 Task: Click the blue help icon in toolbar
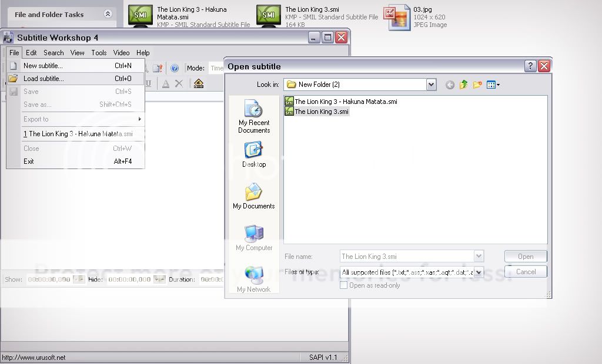pos(174,68)
